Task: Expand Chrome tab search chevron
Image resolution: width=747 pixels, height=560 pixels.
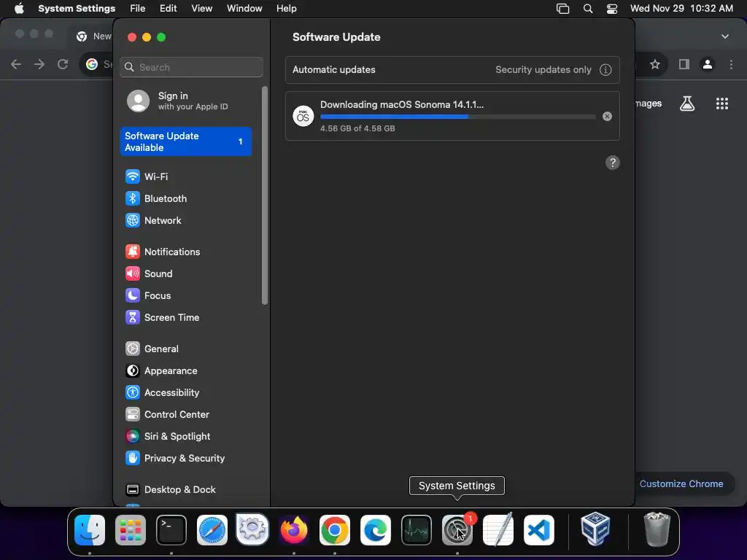Action: (725, 36)
